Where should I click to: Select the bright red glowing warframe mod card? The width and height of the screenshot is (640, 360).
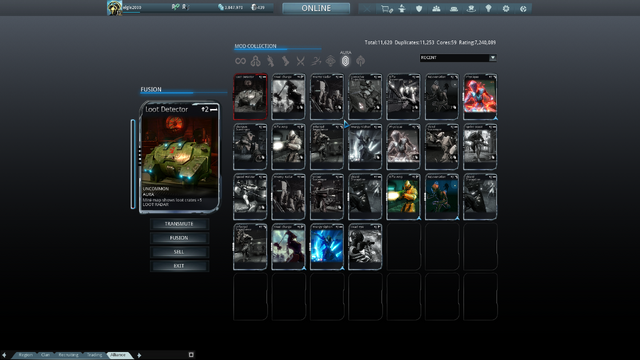pyautogui.click(x=480, y=96)
